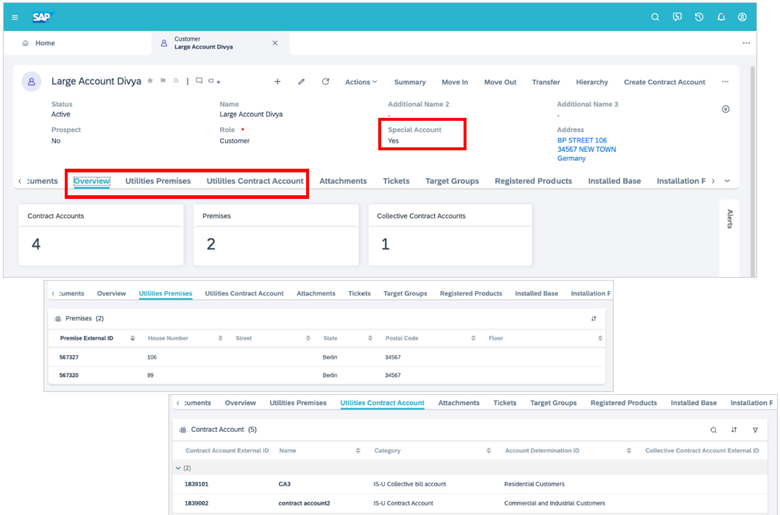Open the Registered Products tab in the main customer panel

point(533,181)
